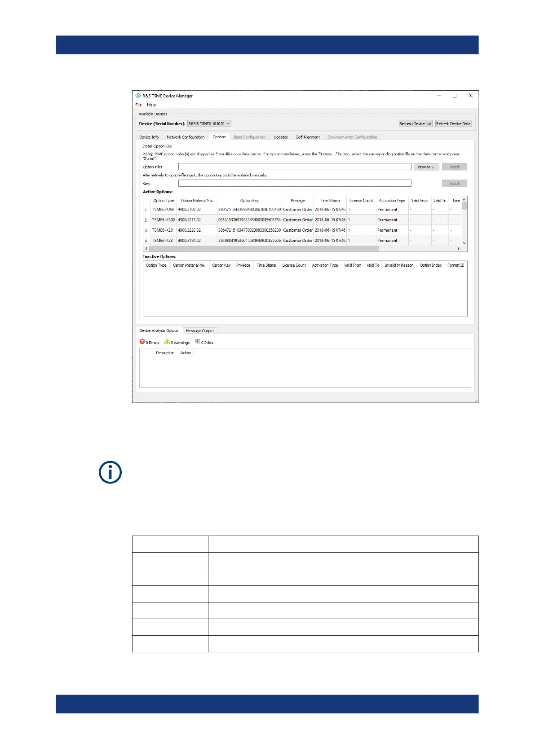Click Option Type header in Inactive Options

click(x=156, y=265)
